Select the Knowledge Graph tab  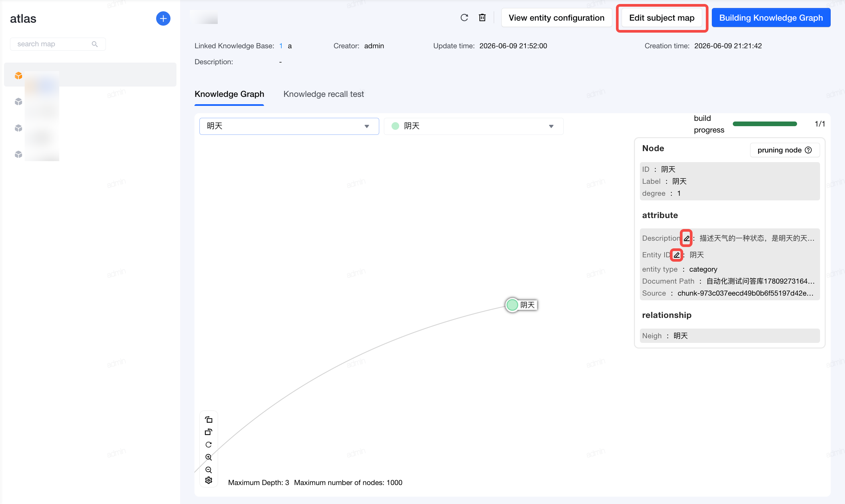[229, 94]
